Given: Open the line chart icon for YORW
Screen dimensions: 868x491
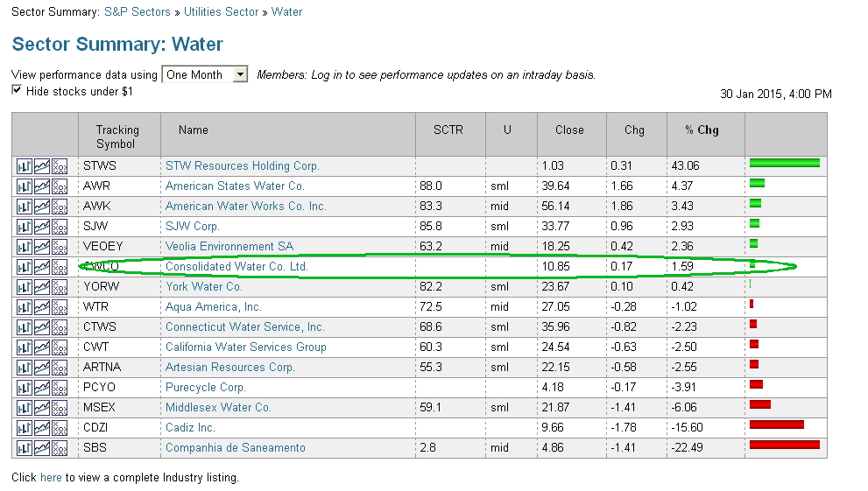Looking at the screenshot, I should click(42, 287).
